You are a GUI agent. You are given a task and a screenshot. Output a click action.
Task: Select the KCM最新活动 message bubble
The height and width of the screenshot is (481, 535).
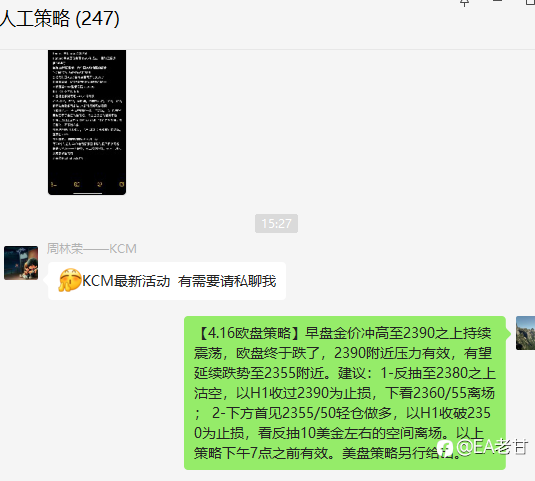pyautogui.click(x=167, y=281)
